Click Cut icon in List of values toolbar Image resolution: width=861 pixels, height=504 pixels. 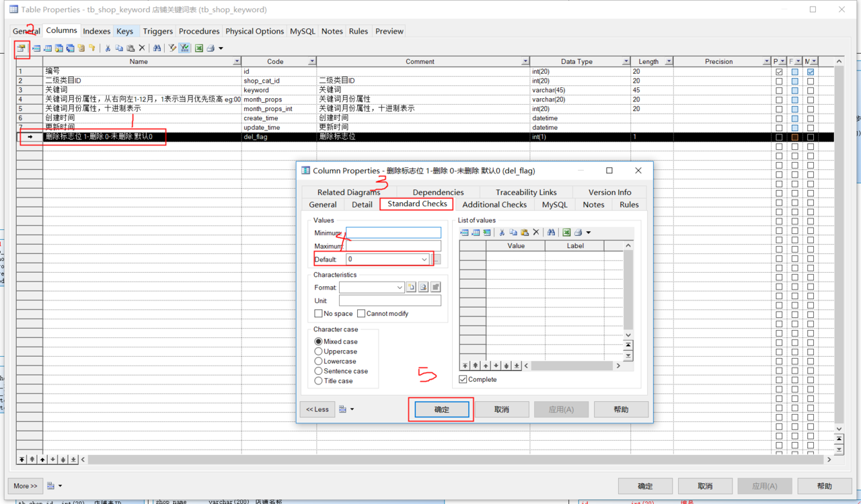click(x=502, y=233)
